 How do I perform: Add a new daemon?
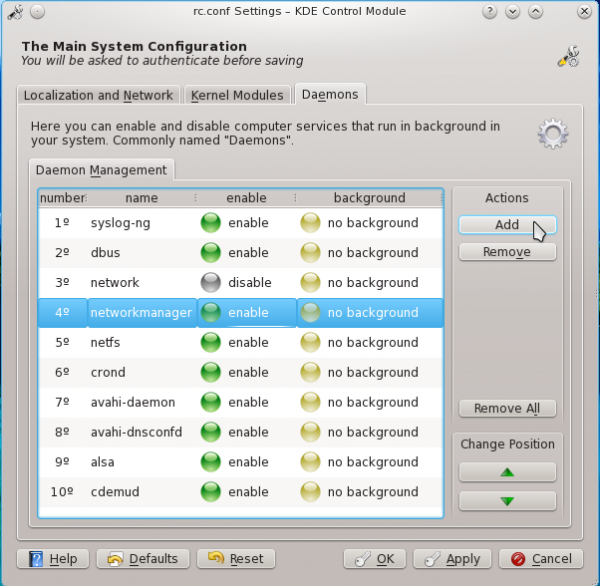tap(507, 224)
